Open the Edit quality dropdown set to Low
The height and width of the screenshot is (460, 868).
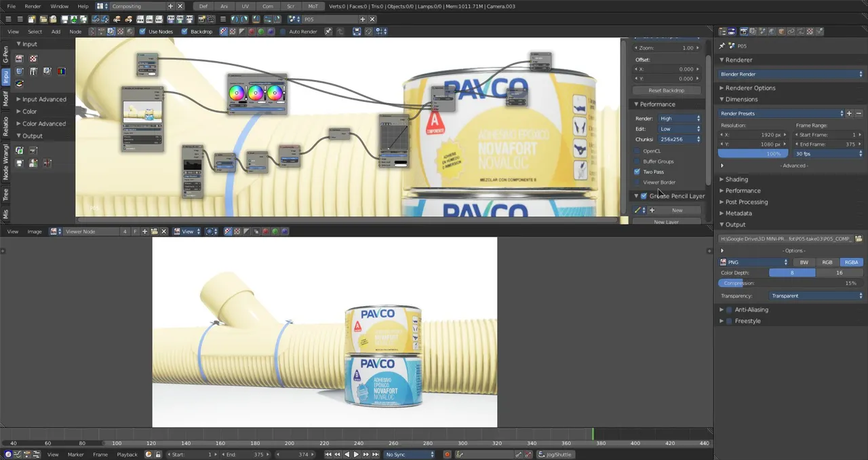[679, 129]
